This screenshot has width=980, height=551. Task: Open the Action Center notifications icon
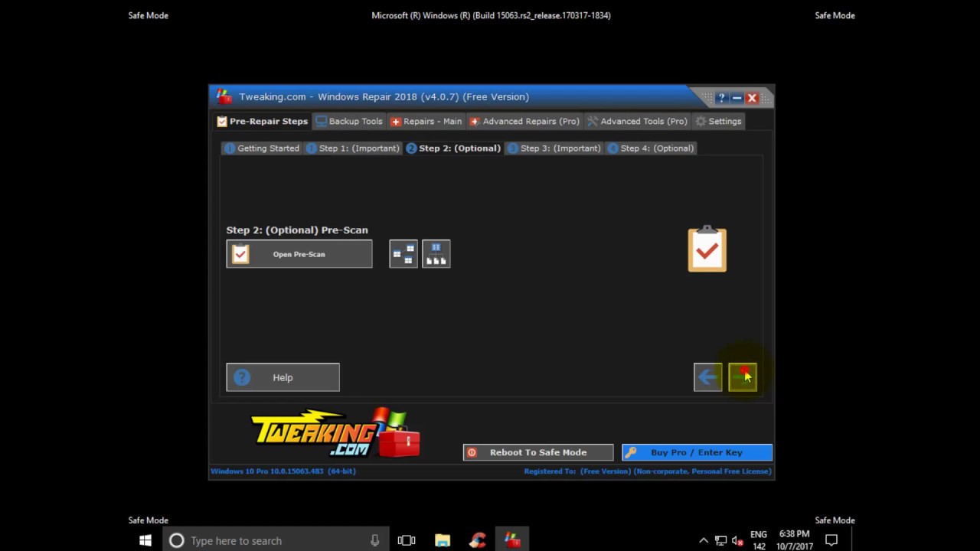pos(831,540)
